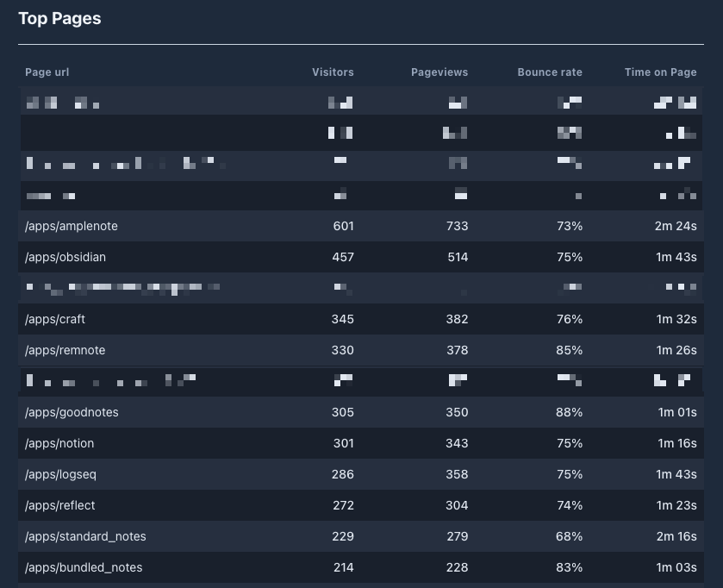Click time on page 1m 32s

tap(676, 319)
